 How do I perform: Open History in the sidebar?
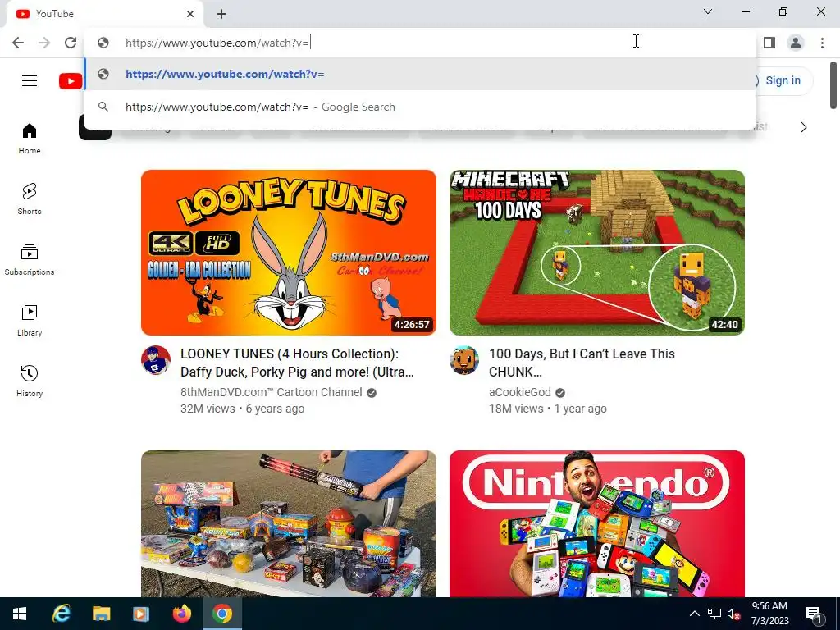tap(30, 381)
